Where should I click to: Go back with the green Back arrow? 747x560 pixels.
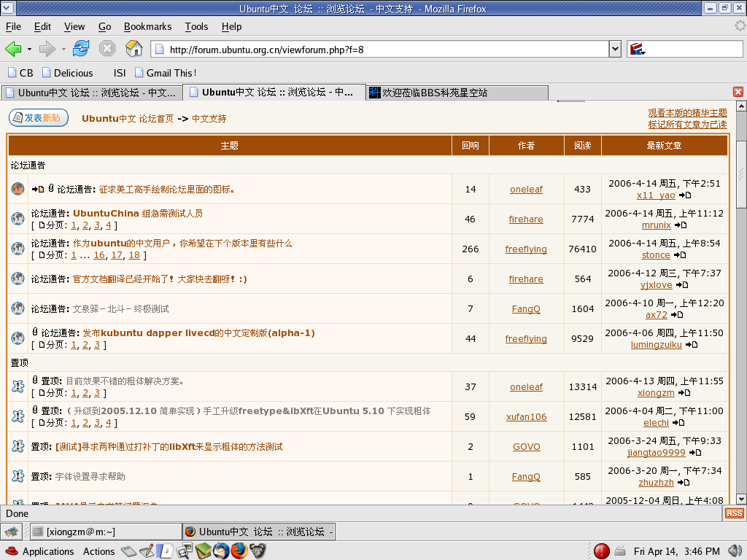click(x=13, y=49)
